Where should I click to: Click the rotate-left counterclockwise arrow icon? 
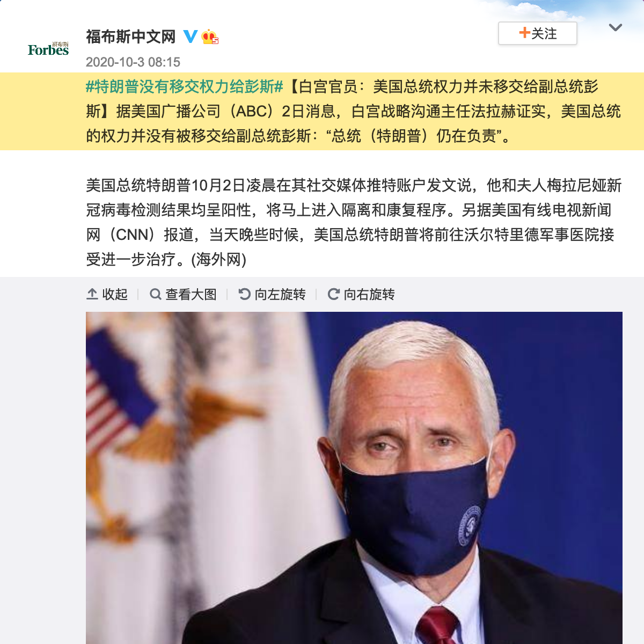click(245, 294)
